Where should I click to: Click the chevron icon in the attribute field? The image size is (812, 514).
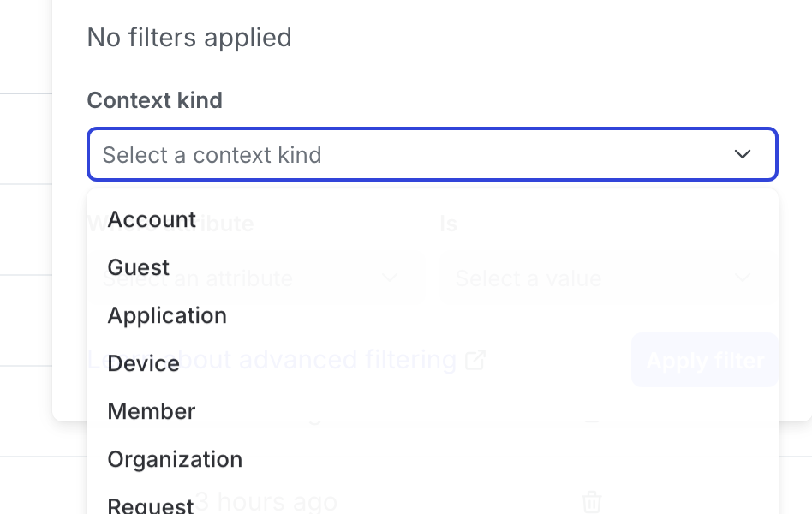click(x=390, y=278)
